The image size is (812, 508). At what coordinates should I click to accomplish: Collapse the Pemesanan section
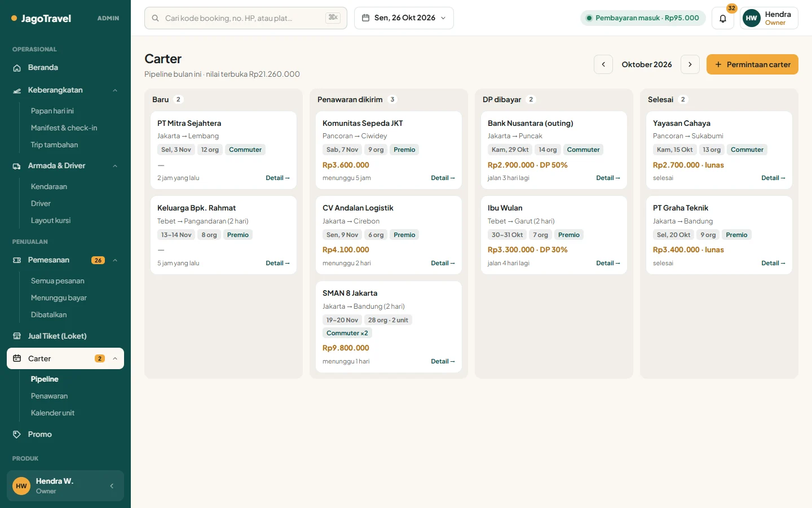tap(115, 260)
